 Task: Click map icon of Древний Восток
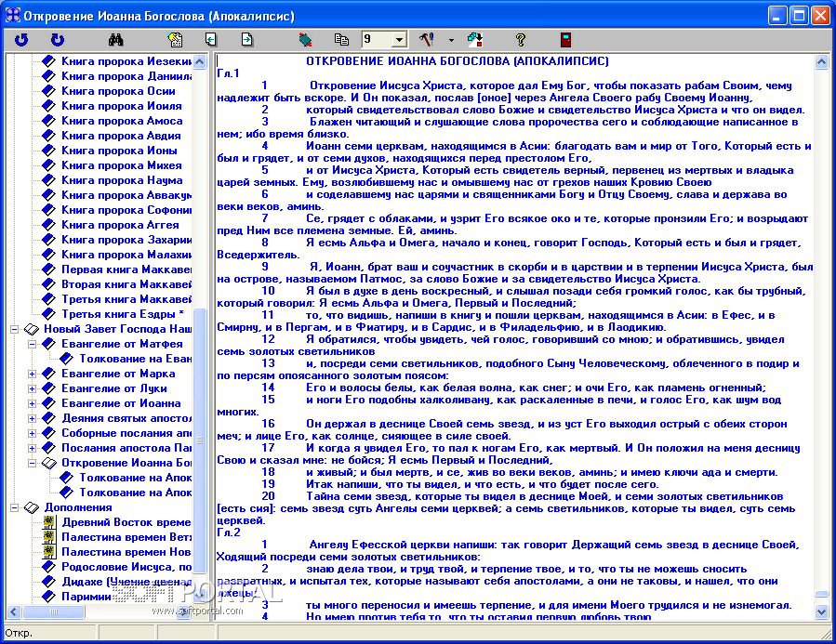pos(49,522)
